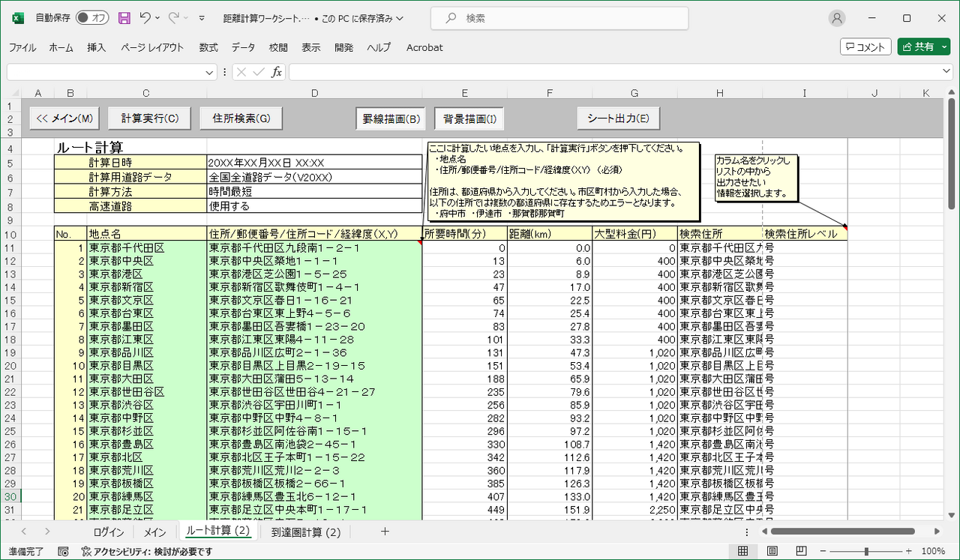960x560 pixels.
Task: Open the 表示 tab
Action: 311,47
